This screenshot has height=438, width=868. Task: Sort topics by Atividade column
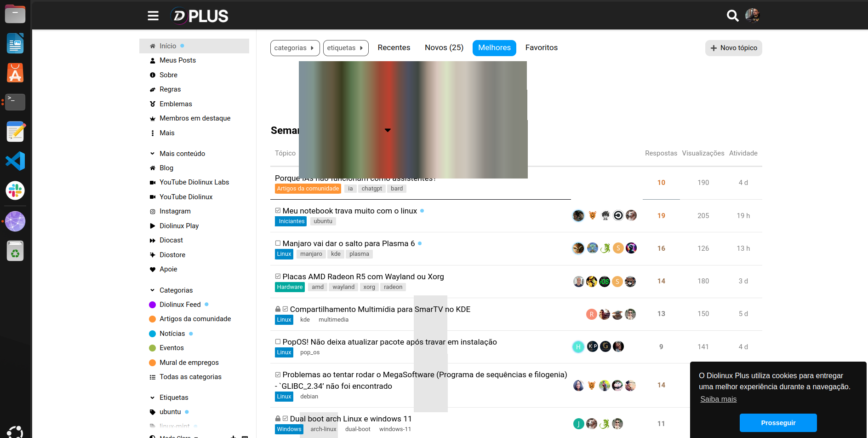pyautogui.click(x=743, y=153)
